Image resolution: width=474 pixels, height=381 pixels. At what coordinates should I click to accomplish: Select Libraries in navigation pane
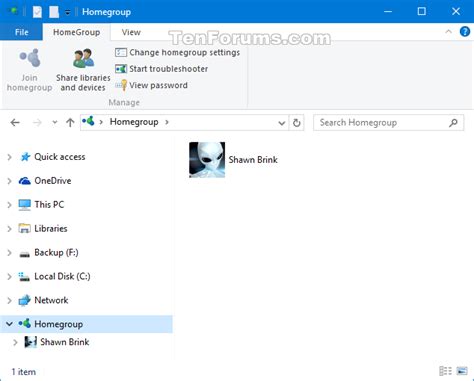[x=51, y=228]
